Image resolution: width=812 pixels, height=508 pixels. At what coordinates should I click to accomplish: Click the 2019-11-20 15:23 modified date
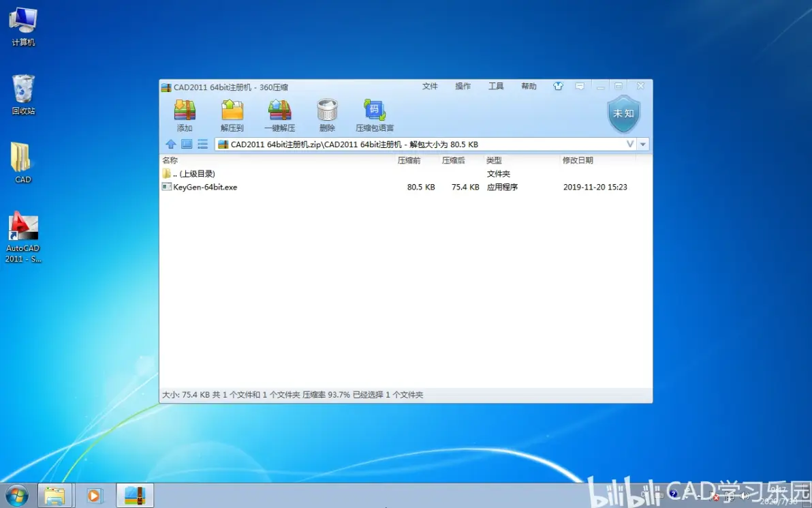pos(595,187)
